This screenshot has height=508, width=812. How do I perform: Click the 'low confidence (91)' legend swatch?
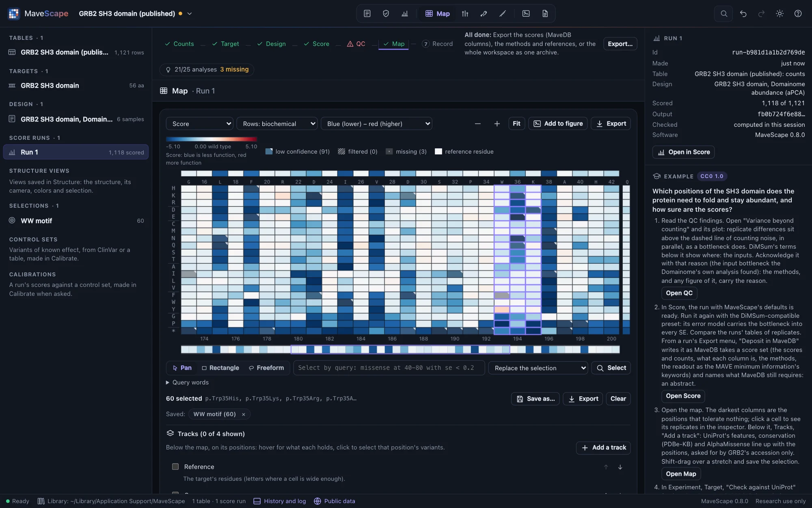pyautogui.click(x=269, y=152)
